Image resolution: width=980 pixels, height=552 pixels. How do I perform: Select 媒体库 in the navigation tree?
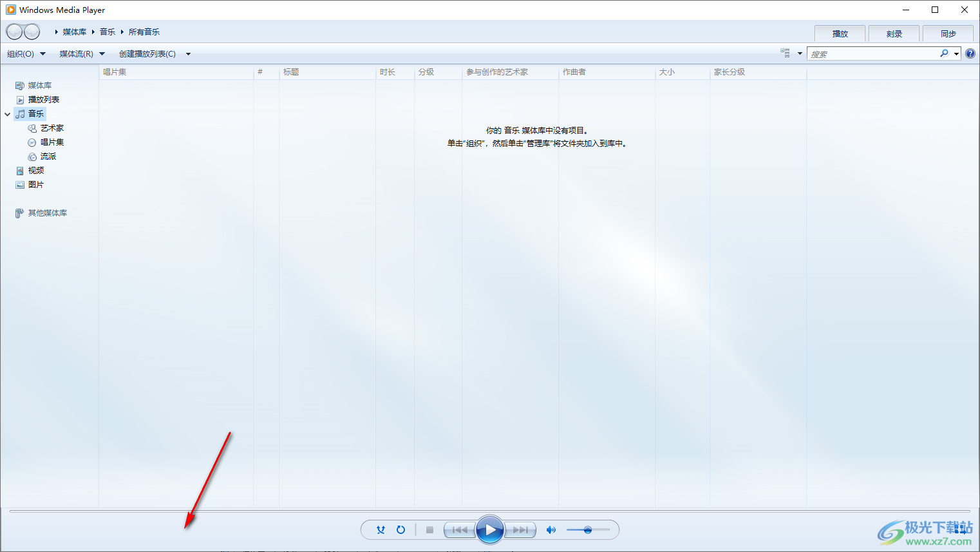point(40,86)
